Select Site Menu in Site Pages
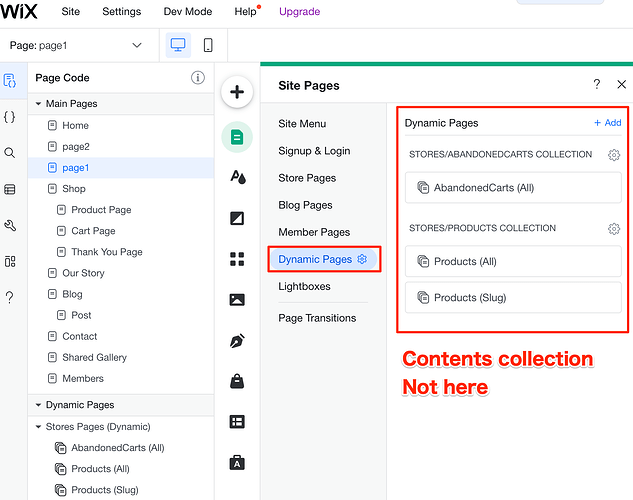 (x=302, y=124)
